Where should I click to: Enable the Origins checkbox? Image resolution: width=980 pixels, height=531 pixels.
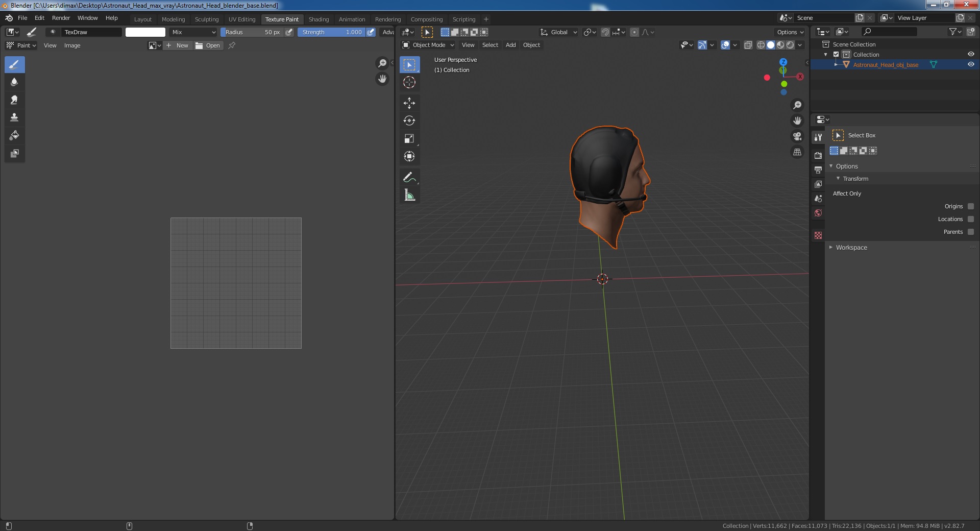coord(970,206)
